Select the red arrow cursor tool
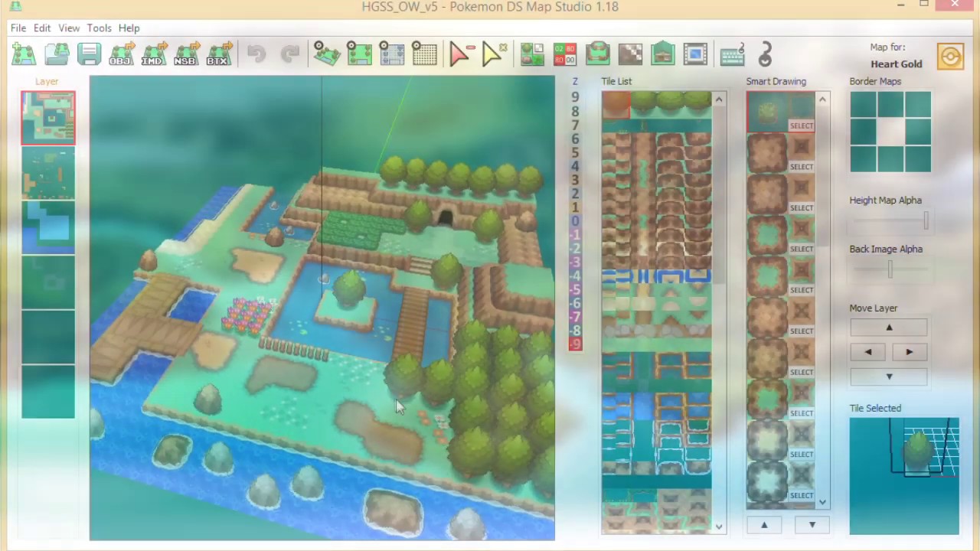Image resolution: width=980 pixels, height=551 pixels. 462,54
